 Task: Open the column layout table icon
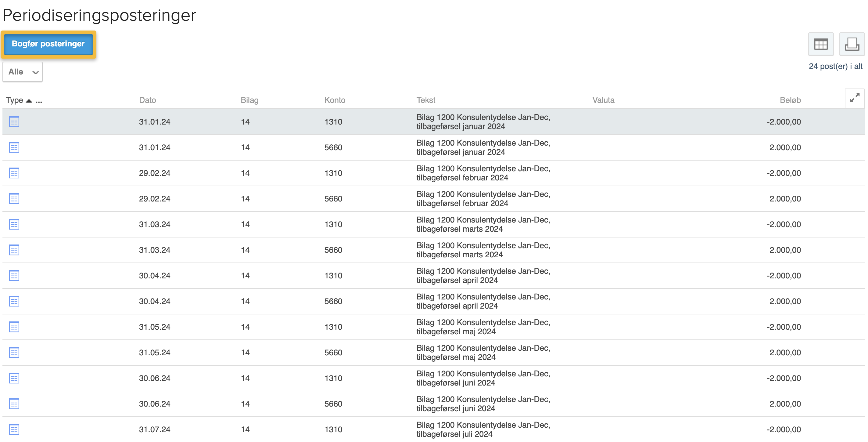(x=820, y=44)
